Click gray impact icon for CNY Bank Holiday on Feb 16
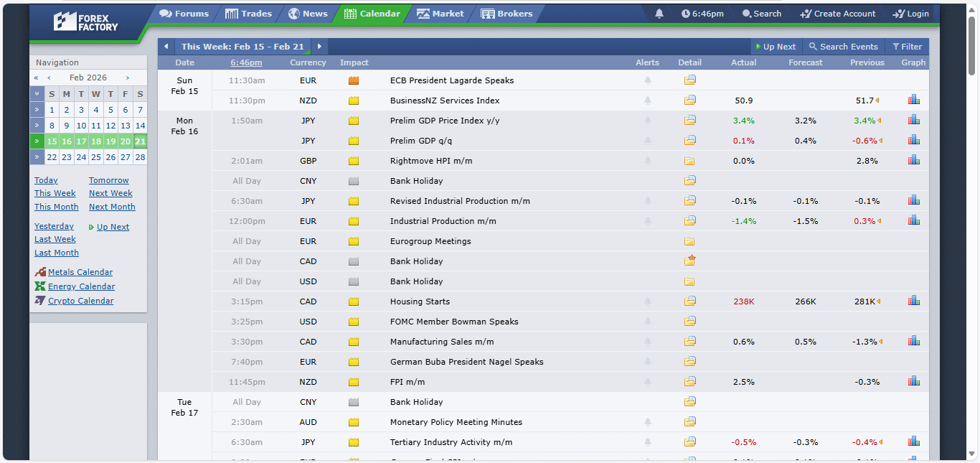 click(354, 181)
